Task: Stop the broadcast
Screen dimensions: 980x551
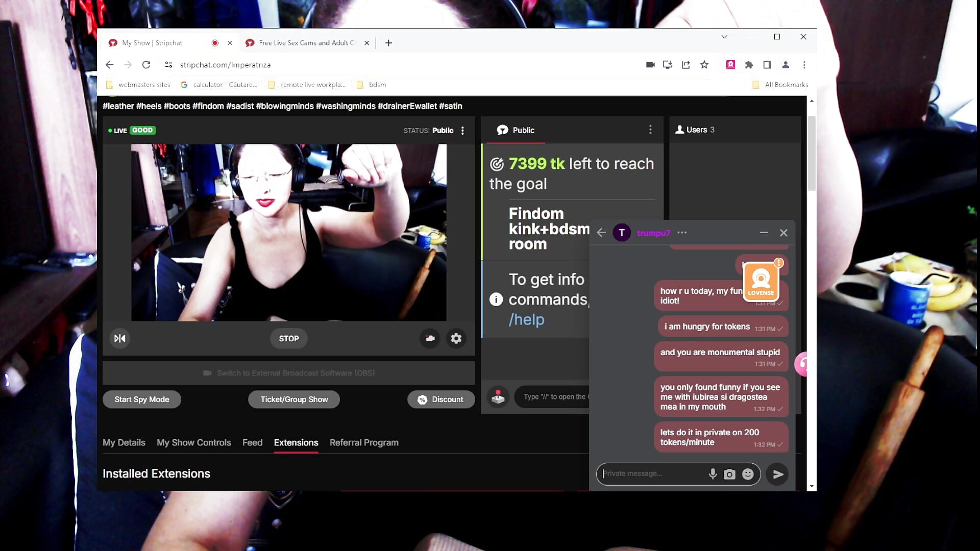Action: click(x=289, y=338)
